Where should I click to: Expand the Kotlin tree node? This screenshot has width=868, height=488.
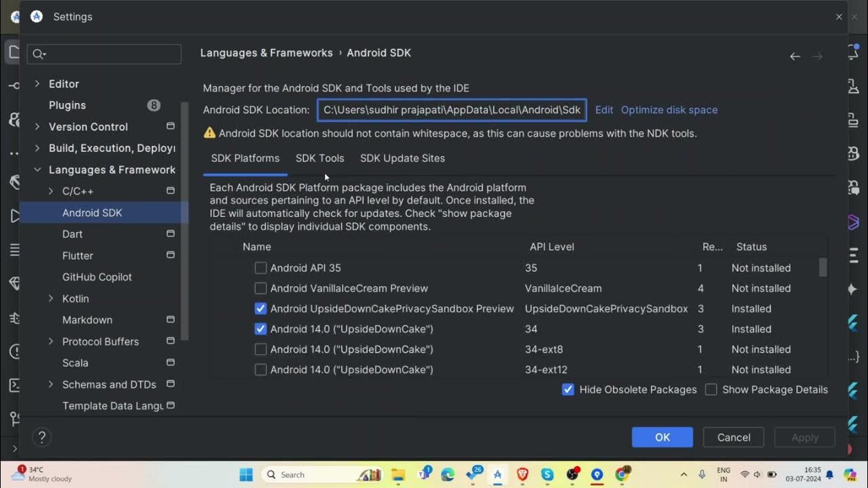pos(51,298)
